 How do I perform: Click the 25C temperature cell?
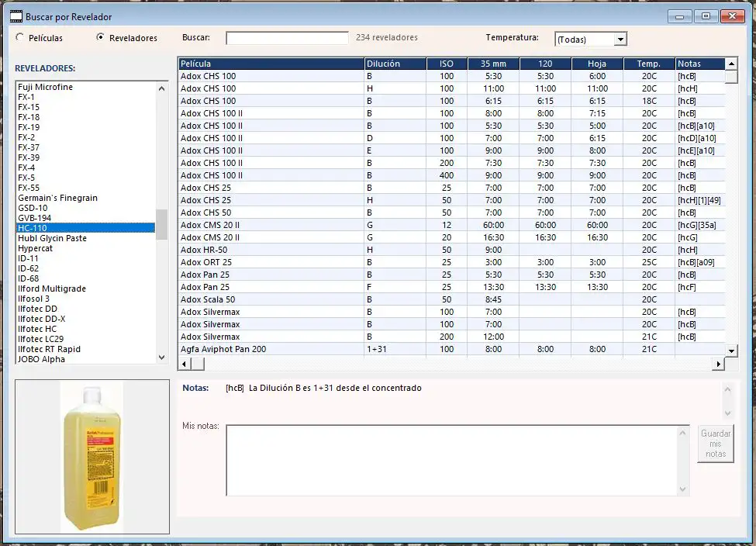649,262
